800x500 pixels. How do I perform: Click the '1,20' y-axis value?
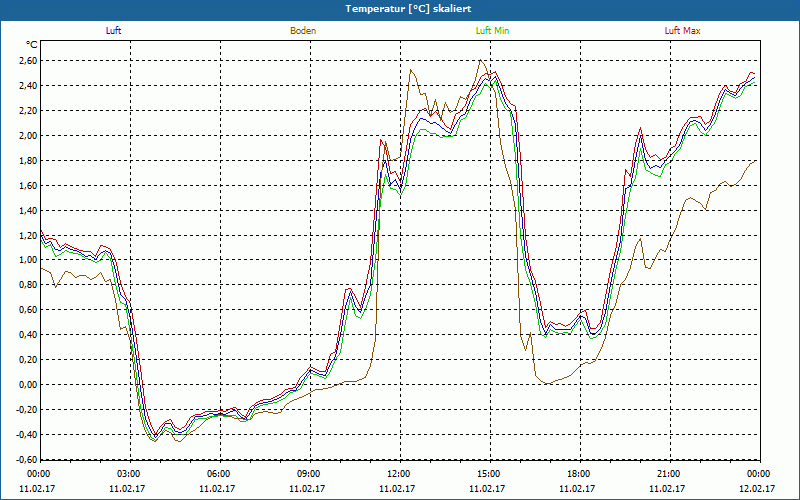coord(29,236)
